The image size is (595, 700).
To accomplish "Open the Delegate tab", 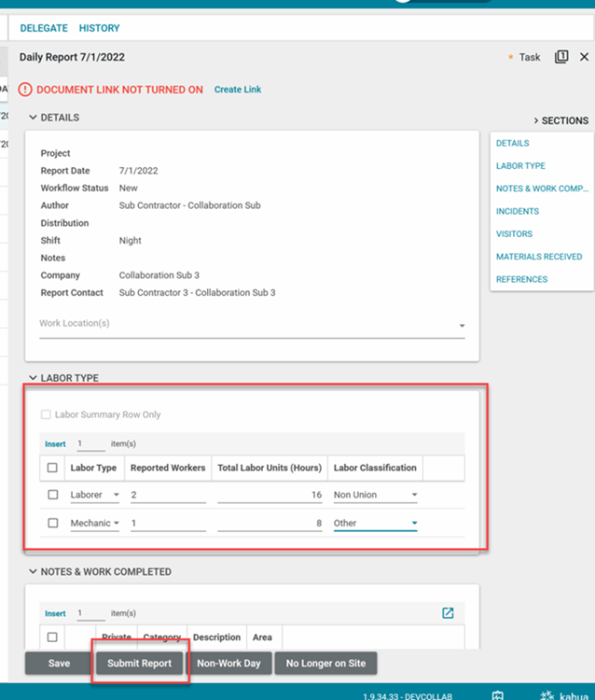I will pyautogui.click(x=44, y=29).
